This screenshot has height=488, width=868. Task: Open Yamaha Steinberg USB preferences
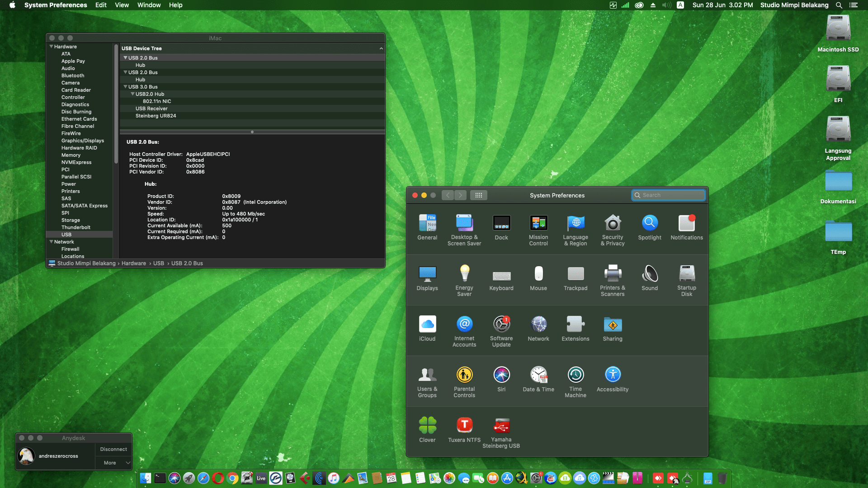[x=501, y=432]
